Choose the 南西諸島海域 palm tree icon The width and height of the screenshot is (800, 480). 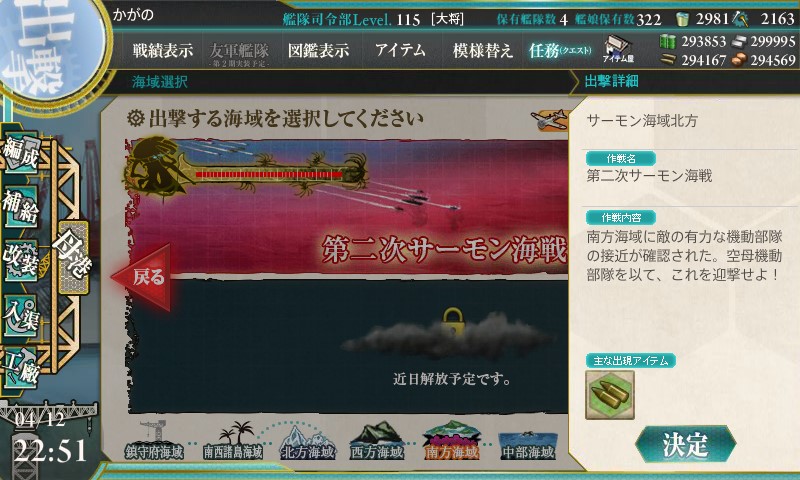coord(233,441)
